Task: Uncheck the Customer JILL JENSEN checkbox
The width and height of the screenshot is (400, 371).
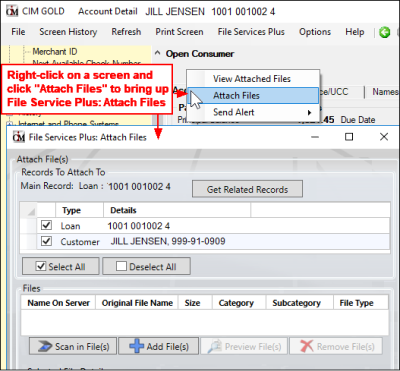Action: click(x=46, y=241)
